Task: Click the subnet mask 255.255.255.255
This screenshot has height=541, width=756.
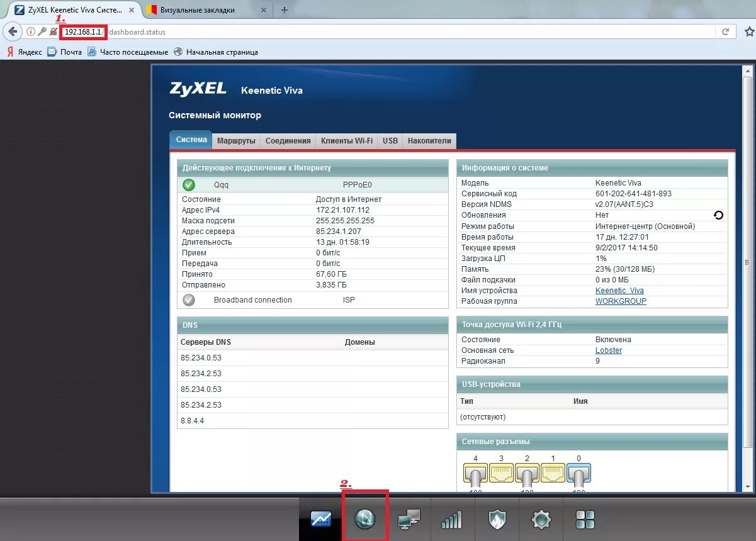Action: [345, 221]
